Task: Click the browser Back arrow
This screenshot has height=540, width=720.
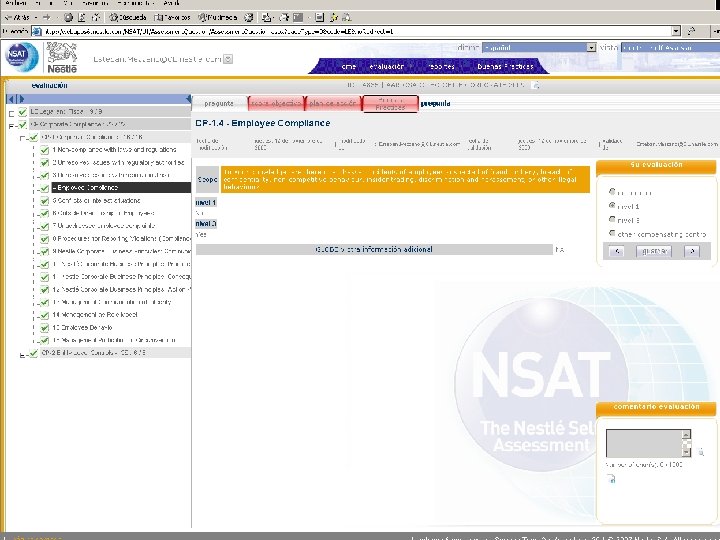Action: click(x=16, y=17)
